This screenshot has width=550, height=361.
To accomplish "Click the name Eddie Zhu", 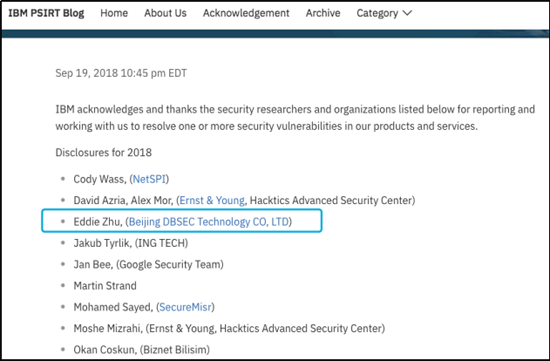I will pos(98,222).
